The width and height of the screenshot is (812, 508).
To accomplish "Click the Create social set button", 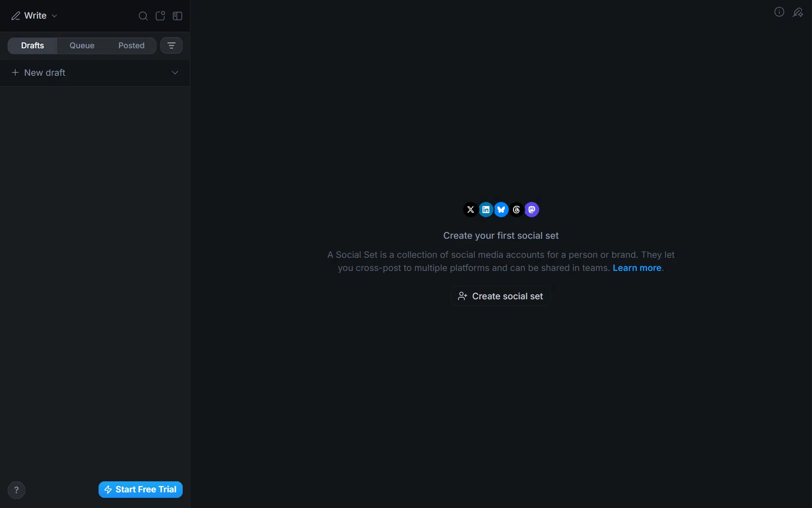I will coord(501,296).
